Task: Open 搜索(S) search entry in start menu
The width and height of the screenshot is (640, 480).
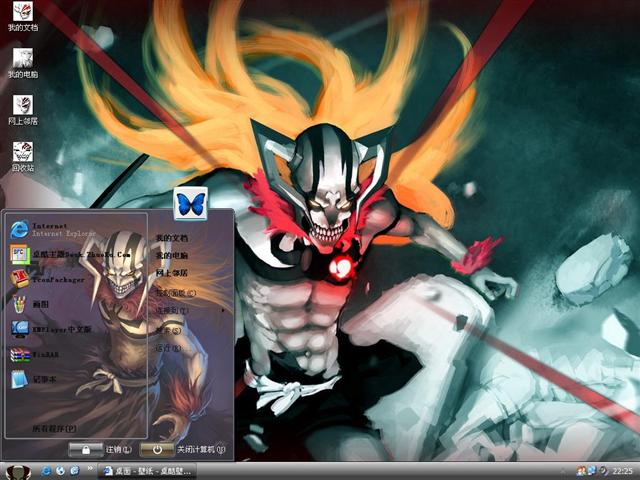Action: coord(168,330)
